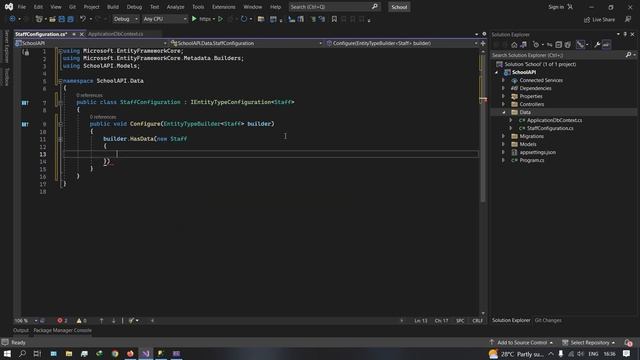Click the Home icon in Solution Explorer toolbar
The width and height of the screenshot is (640, 360).
pyautogui.click(x=514, y=45)
